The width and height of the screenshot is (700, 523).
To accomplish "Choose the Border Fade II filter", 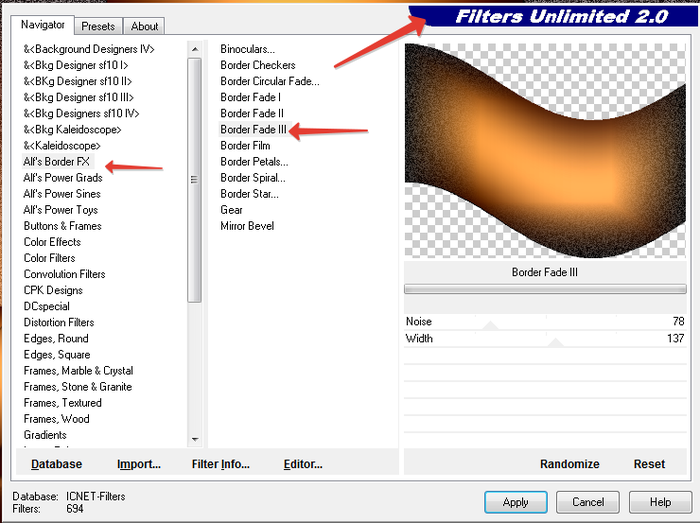I will pos(252,113).
